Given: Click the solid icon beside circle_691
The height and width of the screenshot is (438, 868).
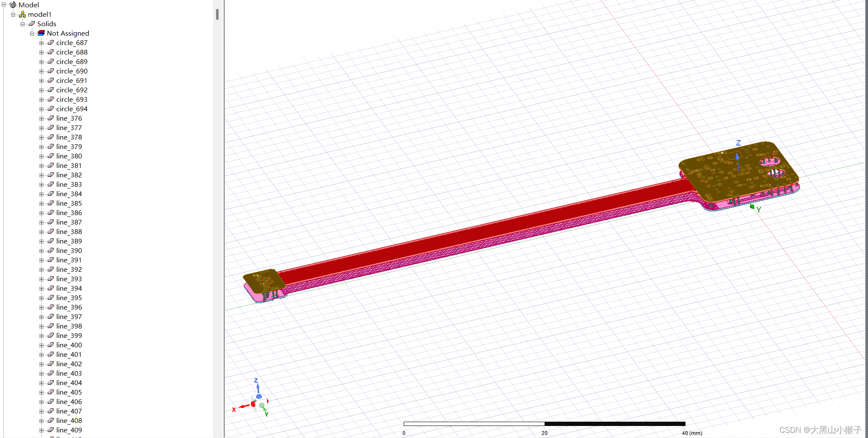Looking at the screenshot, I should coord(51,80).
